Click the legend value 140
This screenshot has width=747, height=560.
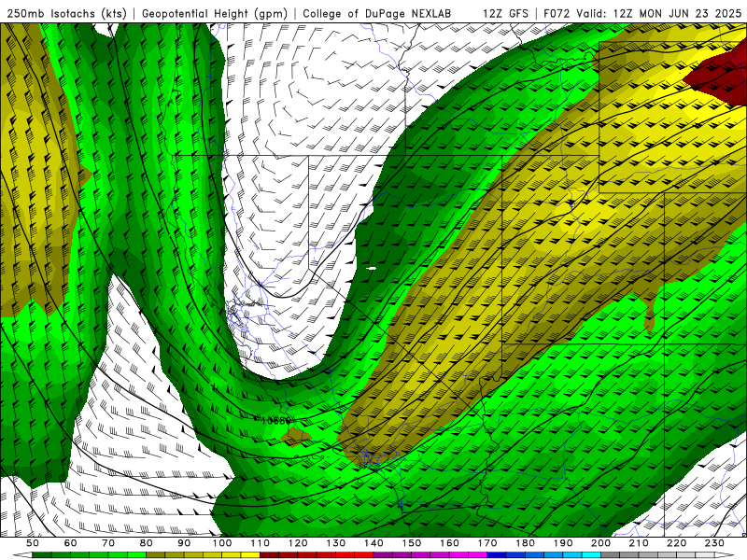(373, 543)
